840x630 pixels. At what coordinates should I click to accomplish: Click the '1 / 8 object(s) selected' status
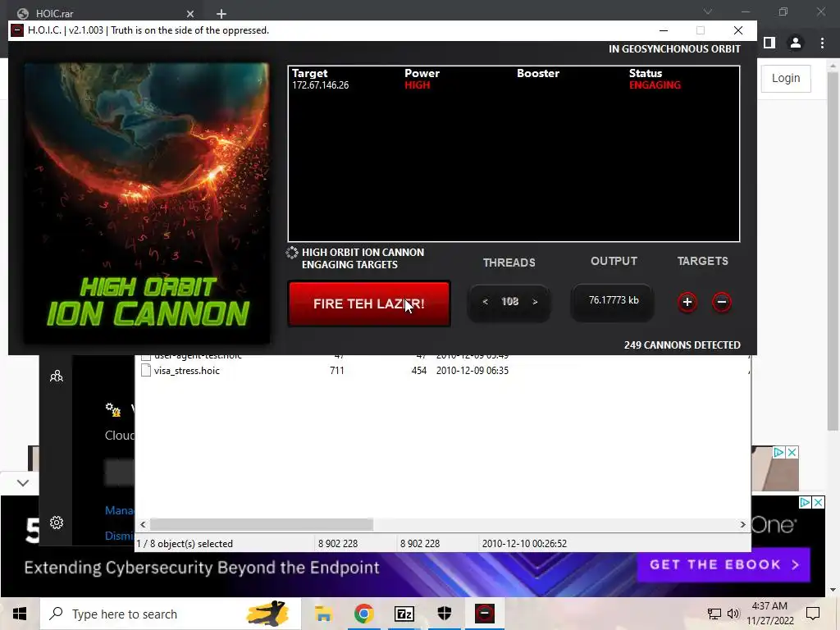point(185,544)
